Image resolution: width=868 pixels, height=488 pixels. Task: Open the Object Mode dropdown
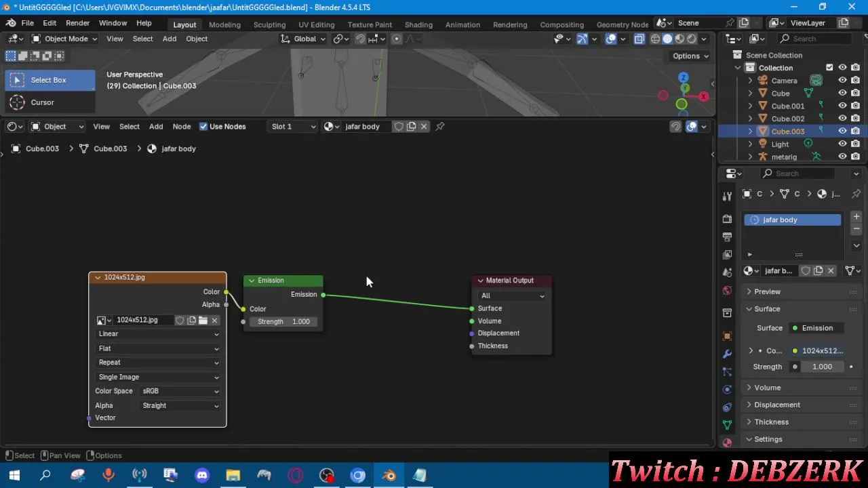pyautogui.click(x=64, y=39)
